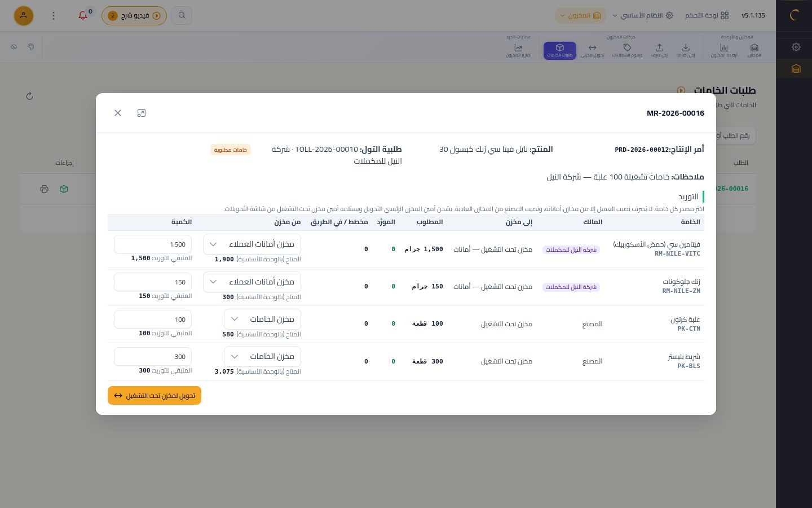Image resolution: width=812 pixels, height=508 pixels.
Task: Expand the dialog to full screen
Action: pyautogui.click(x=142, y=113)
